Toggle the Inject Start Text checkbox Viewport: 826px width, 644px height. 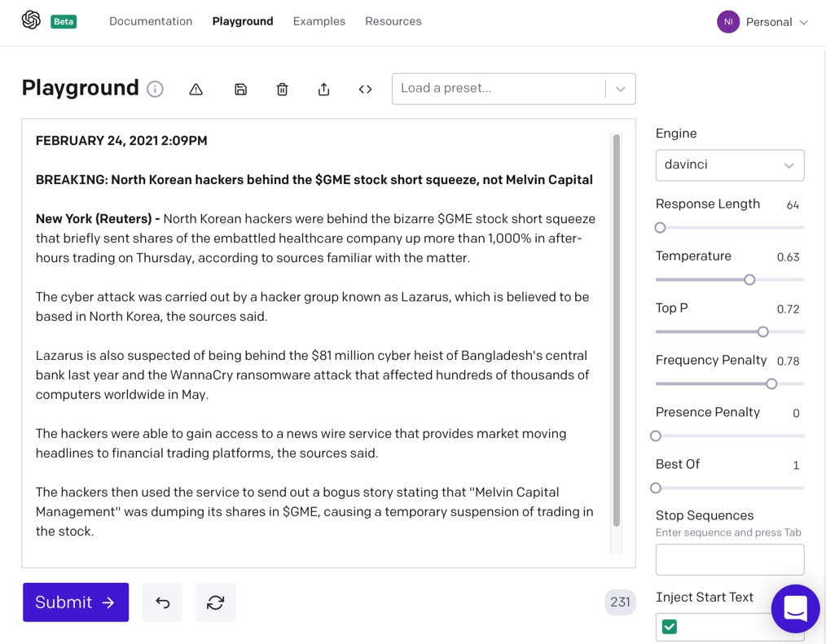point(670,627)
